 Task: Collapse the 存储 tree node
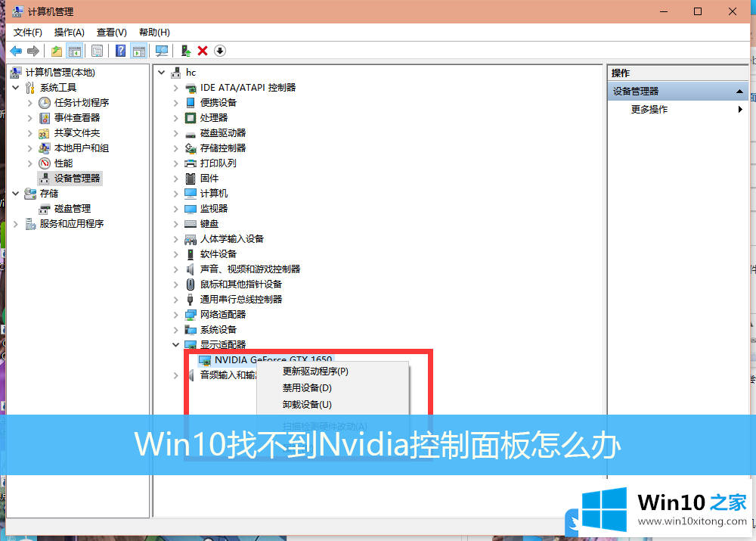16,194
